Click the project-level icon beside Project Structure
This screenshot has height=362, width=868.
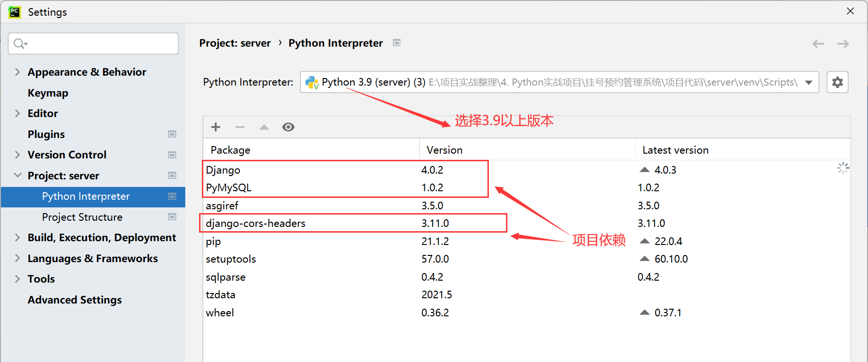pos(172,217)
